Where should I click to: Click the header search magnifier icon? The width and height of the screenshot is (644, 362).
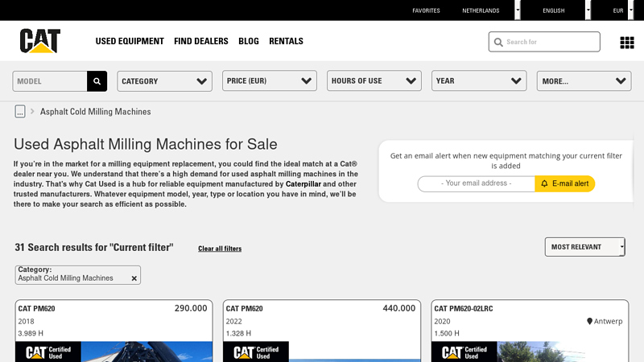(498, 42)
